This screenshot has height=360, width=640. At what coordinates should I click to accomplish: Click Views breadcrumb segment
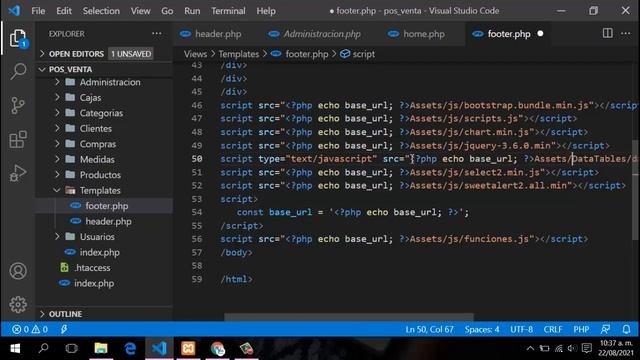click(x=195, y=54)
